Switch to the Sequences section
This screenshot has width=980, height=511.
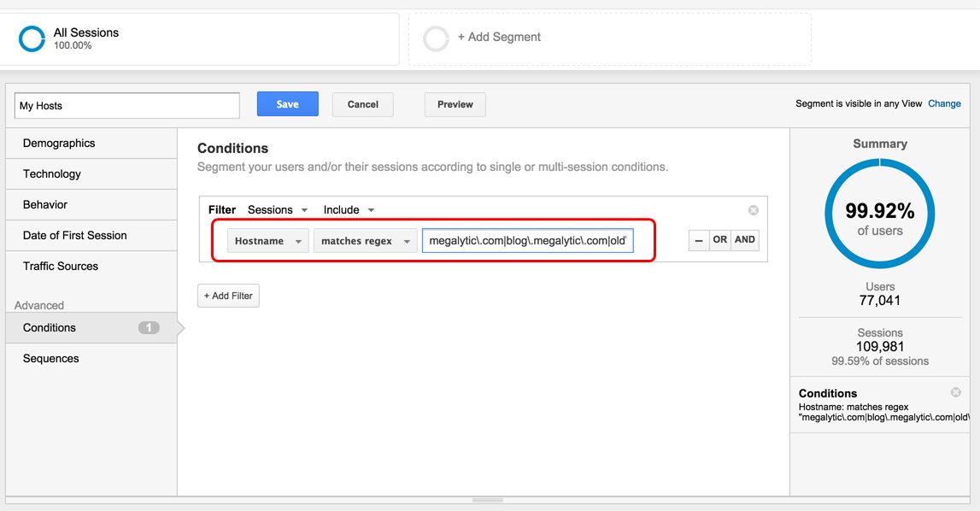point(51,358)
